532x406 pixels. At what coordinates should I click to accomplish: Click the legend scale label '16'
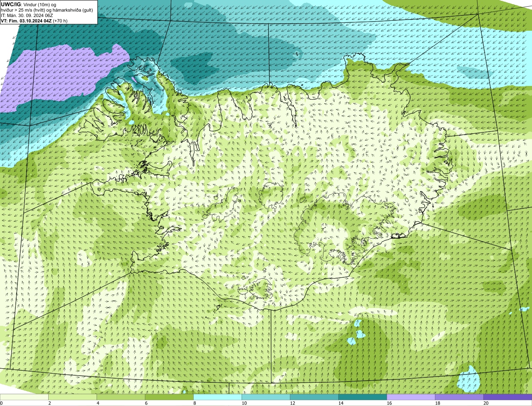coord(389,403)
